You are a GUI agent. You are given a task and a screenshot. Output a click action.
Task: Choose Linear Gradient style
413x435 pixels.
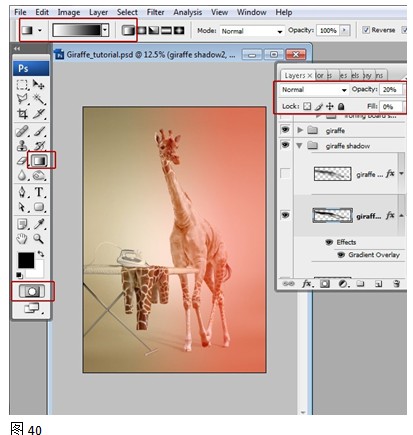(x=128, y=31)
